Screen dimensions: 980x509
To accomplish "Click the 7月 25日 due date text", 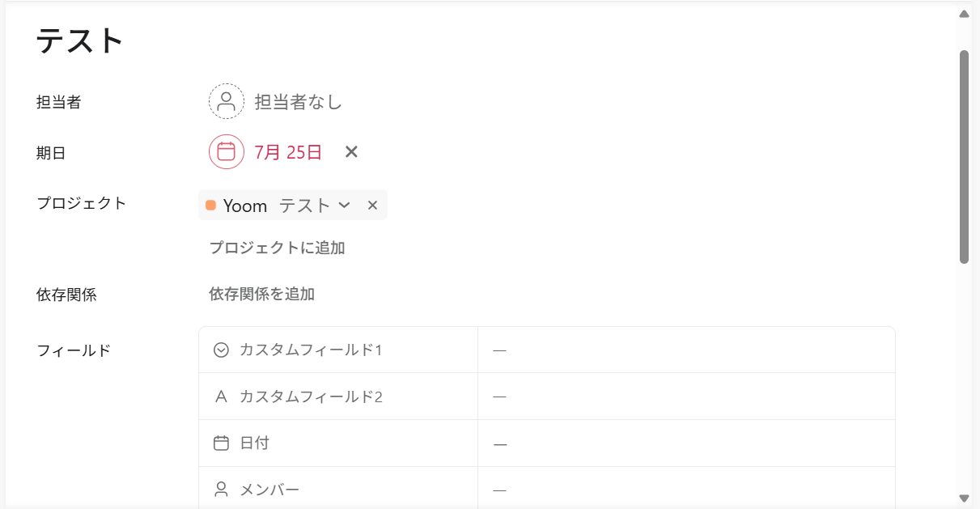I will click(288, 152).
